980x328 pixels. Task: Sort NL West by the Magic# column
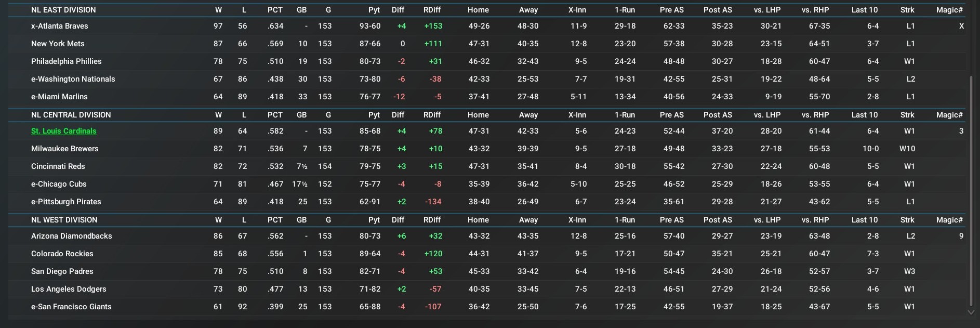click(x=949, y=220)
